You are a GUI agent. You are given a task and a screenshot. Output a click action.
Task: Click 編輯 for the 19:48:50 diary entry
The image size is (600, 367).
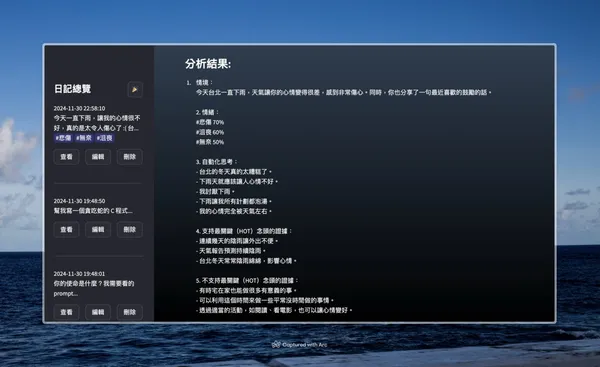point(98,230)
